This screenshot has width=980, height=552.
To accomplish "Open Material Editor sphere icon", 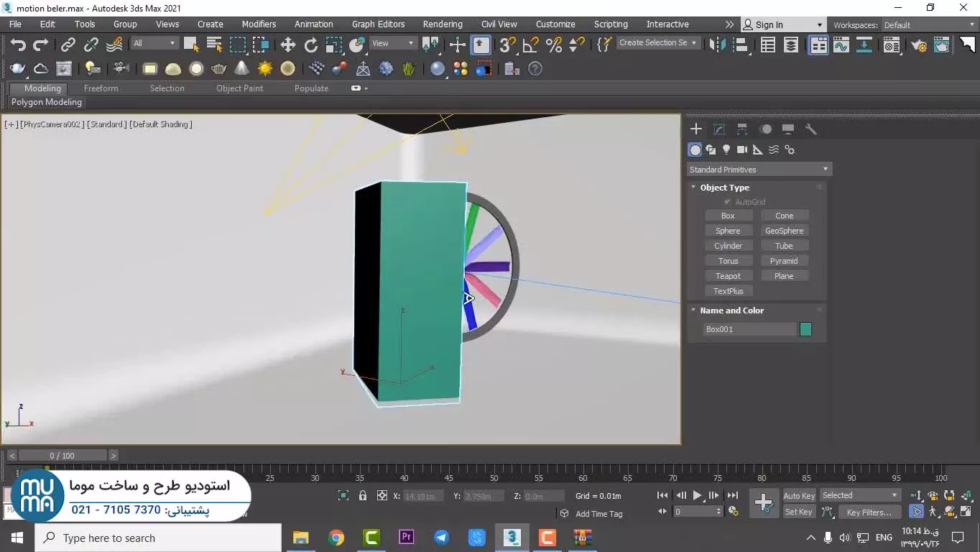I will click(438, 69).
